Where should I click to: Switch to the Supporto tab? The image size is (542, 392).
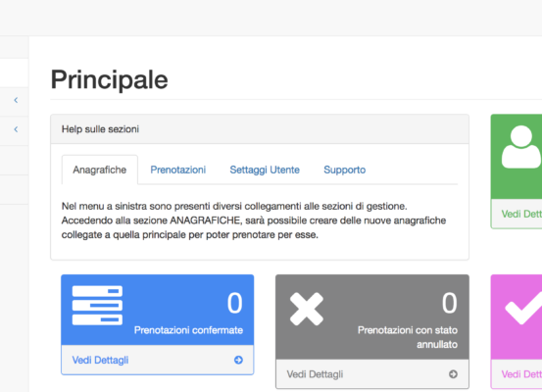coord(345,170)
